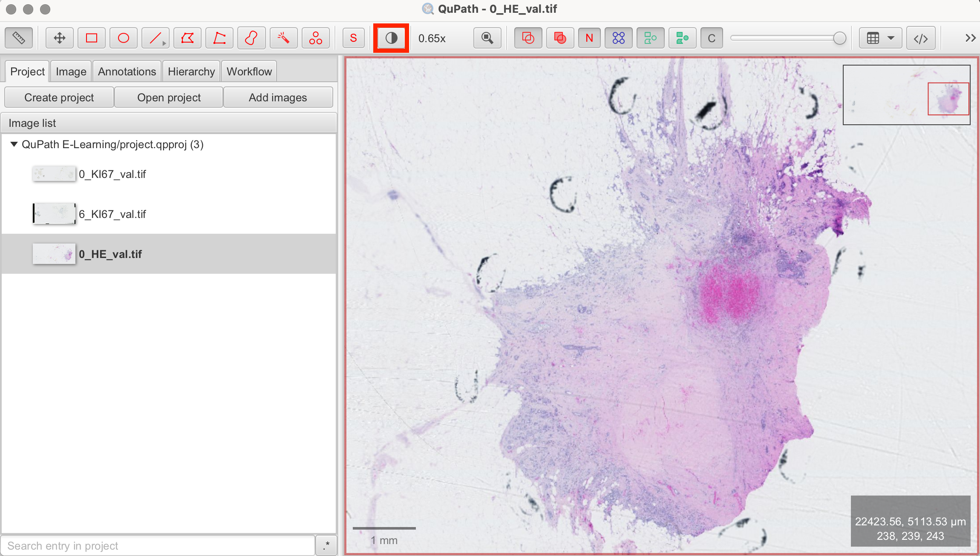Open the Workflow tab
The height and width of the screenshot is (556, 980).
tap(249, 72)
